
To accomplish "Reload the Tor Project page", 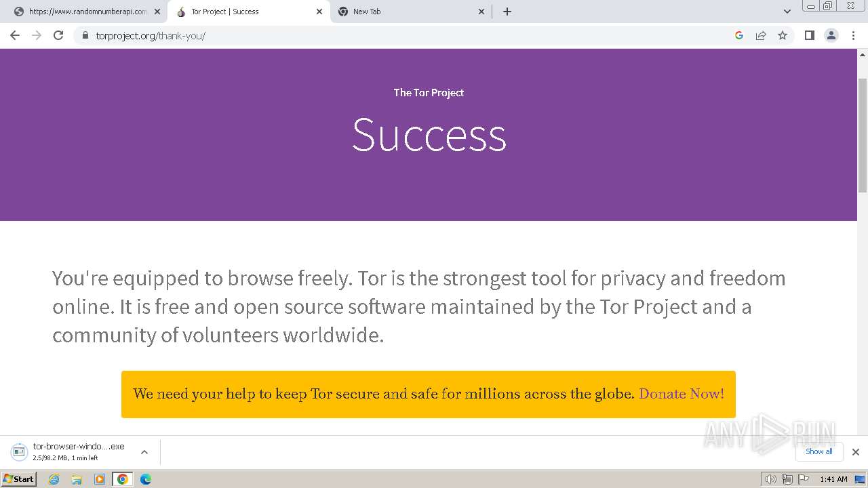I will [x=58, y=35].
